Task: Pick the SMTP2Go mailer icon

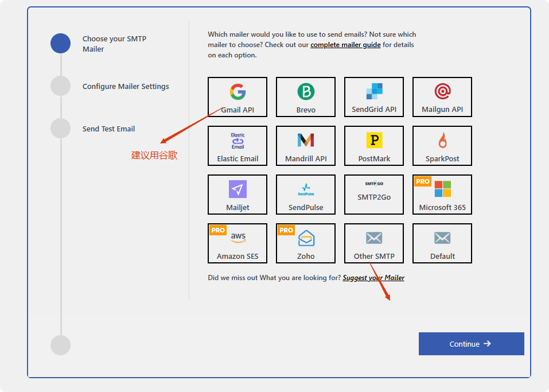Action: 374,184
